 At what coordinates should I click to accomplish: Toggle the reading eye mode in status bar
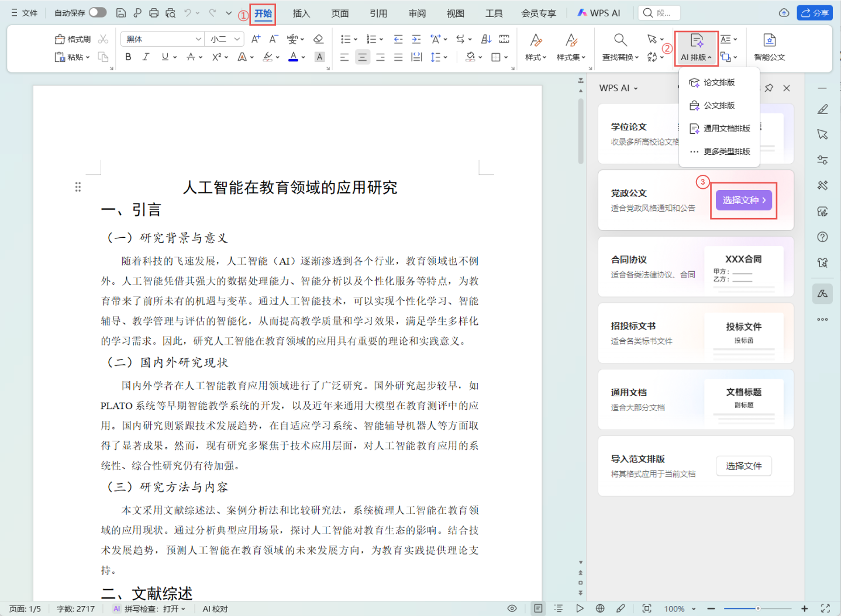(512, 608)
